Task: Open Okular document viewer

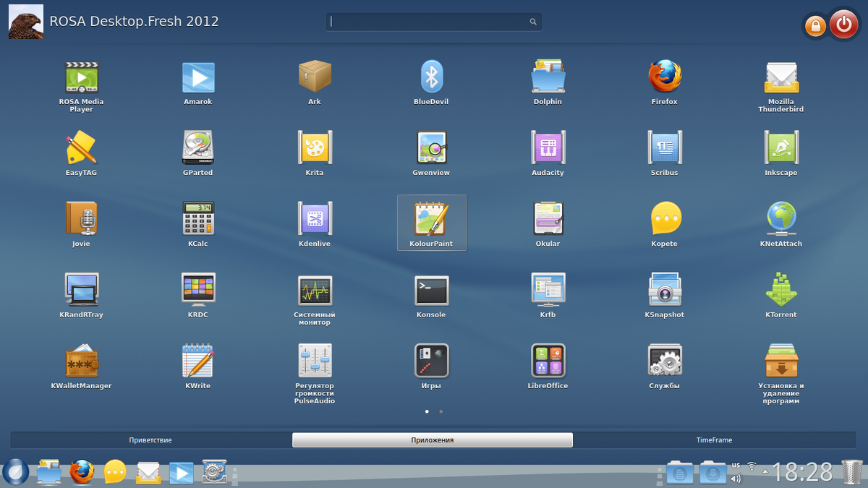Action: pos(548,224)
